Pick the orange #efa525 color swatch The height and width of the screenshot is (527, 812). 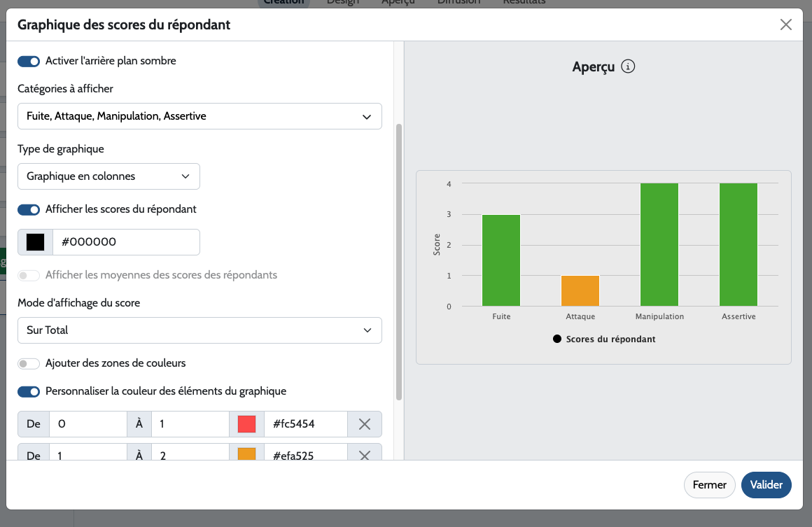246,455
